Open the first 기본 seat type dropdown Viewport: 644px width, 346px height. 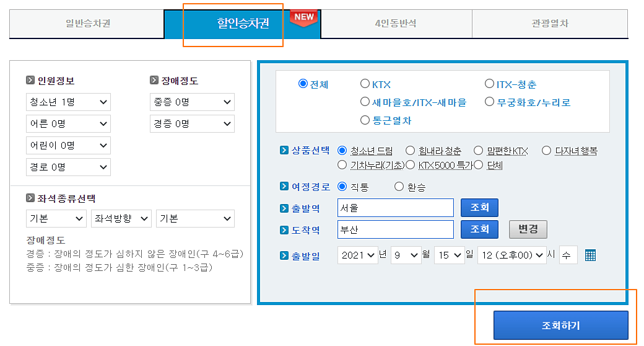(56, 218)
